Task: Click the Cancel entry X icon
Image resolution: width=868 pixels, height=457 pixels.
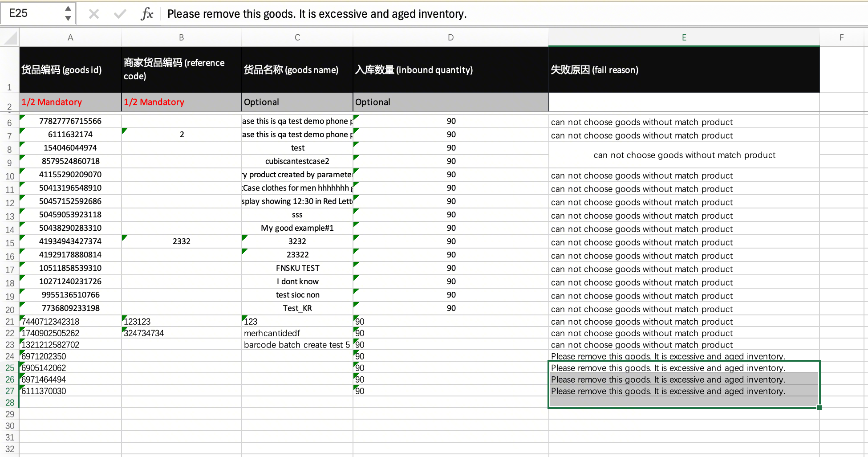Action: (x=93, y=14)
